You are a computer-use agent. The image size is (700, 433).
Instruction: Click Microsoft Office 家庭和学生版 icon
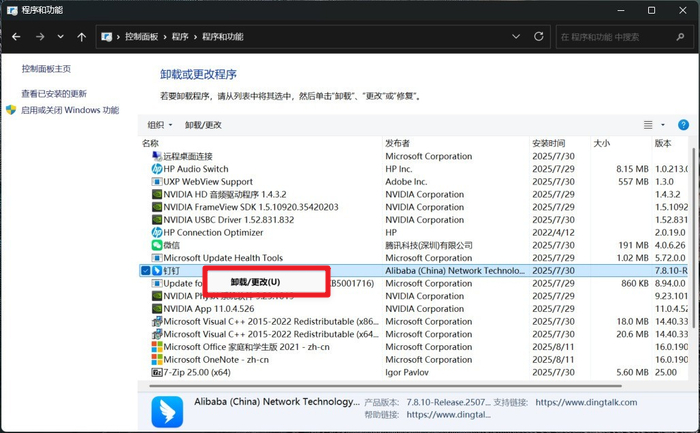point(157,347)
